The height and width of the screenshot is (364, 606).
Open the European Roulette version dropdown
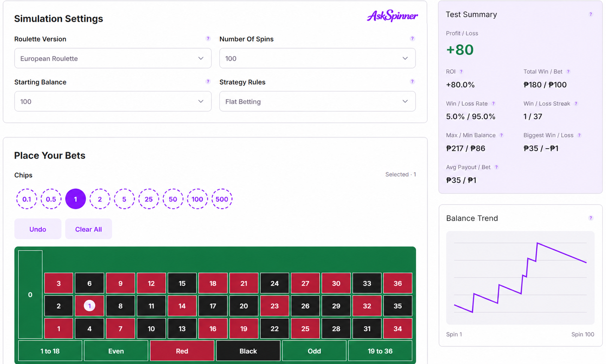(113, 58)
